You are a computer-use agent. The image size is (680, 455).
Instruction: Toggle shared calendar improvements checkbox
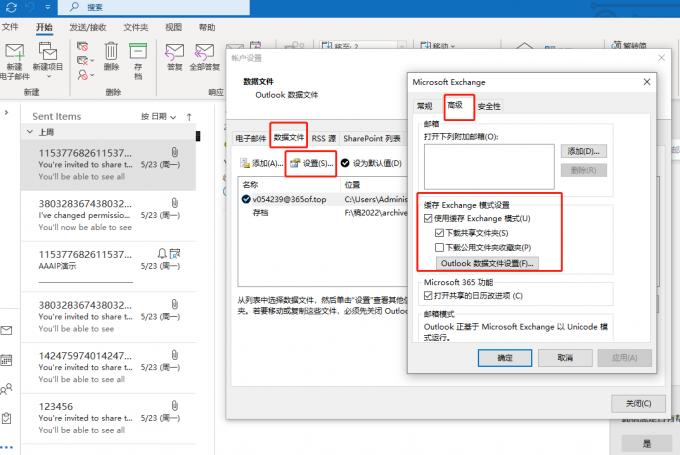pyautogui.click(x=428, y=295)
